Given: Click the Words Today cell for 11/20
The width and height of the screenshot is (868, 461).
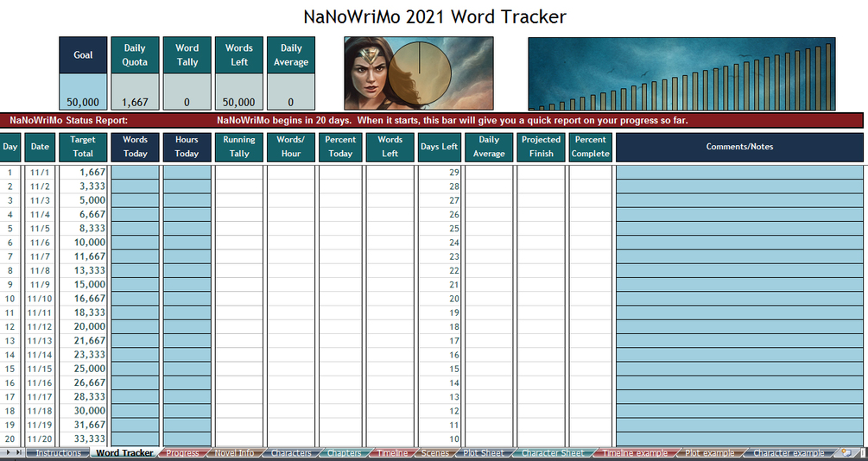Looking at the screenshot, I should pos(135,439).
